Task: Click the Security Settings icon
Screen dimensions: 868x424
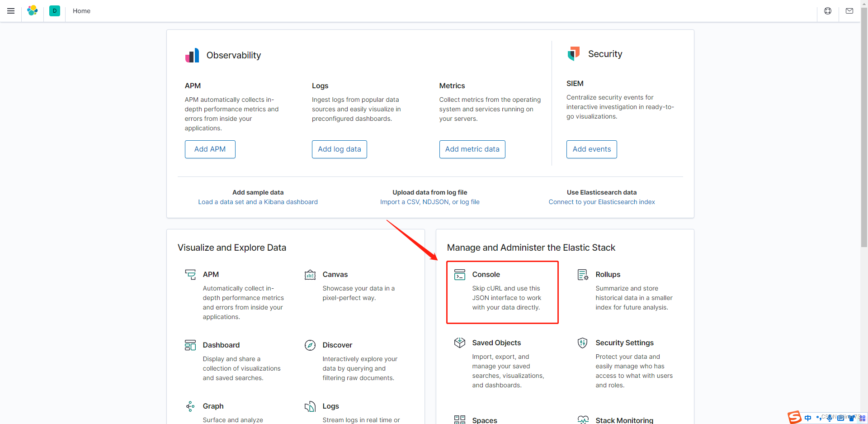Action: 583,343
